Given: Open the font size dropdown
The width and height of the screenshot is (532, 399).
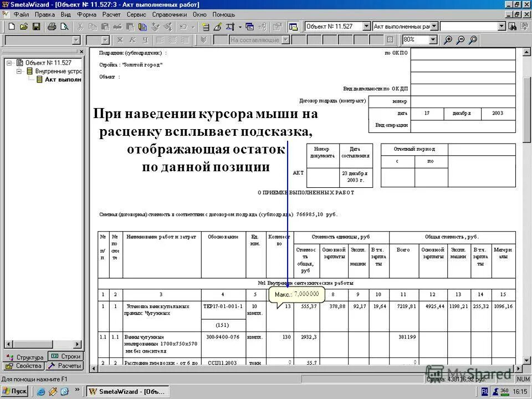Looking at the screenshot, I should (x=105, y=40).
